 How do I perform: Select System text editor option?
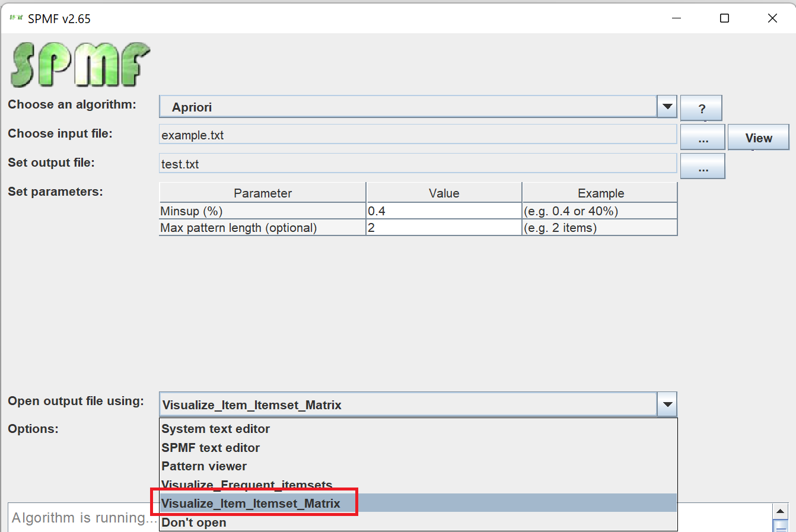click(x=216, y=429)
